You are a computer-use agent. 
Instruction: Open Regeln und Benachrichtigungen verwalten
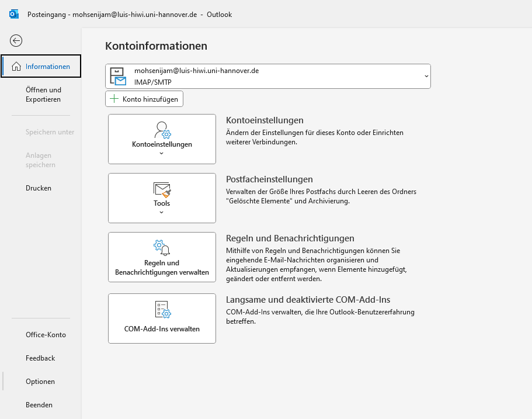coord(162,257)
